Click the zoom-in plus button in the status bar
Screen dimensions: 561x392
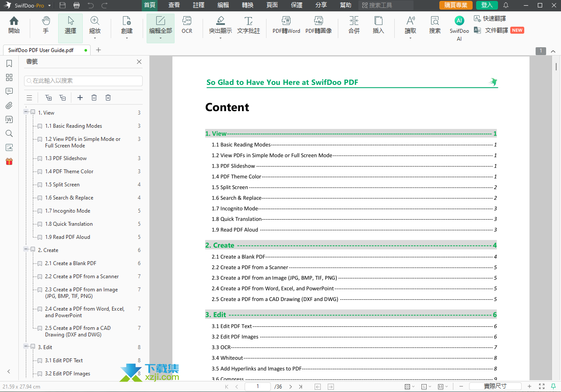(529, 386)
